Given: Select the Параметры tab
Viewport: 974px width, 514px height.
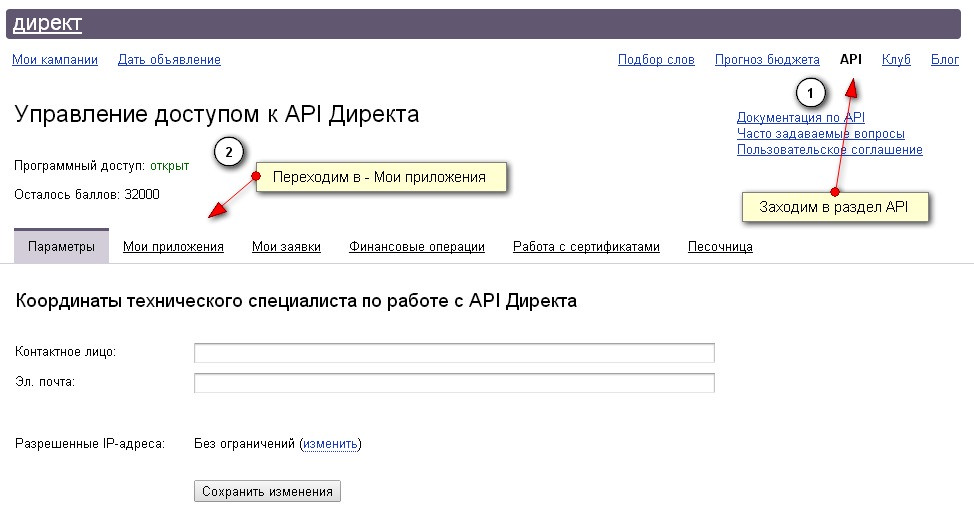Looking at the screenshot, I should [61, 246].
